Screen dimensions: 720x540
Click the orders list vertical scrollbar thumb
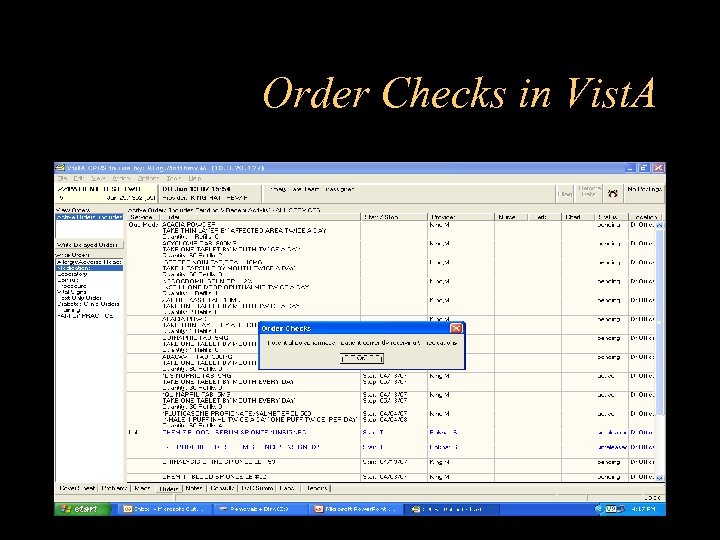coord(660,321)
